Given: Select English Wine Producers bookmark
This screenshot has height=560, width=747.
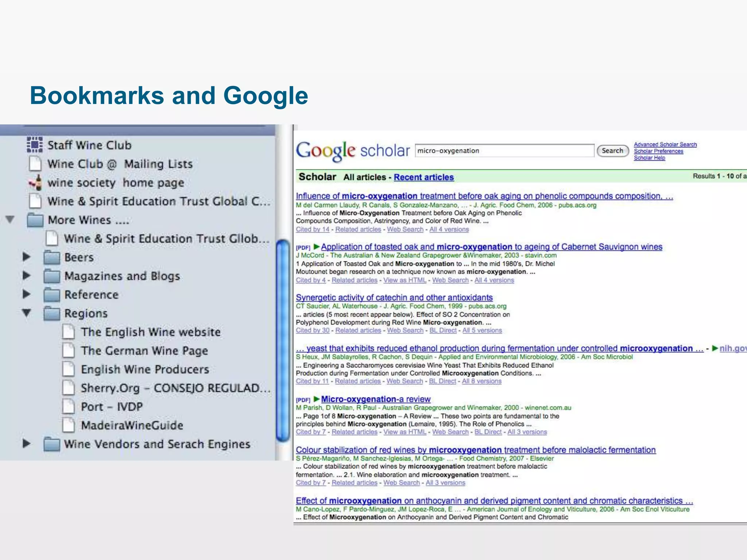Looking at the screenshot, I should point(145,369).
